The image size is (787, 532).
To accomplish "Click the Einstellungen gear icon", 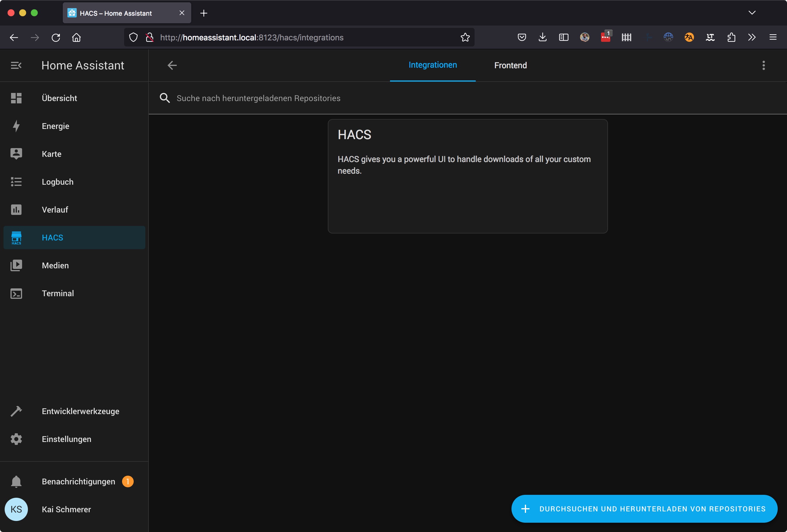I will coord(16,439).
